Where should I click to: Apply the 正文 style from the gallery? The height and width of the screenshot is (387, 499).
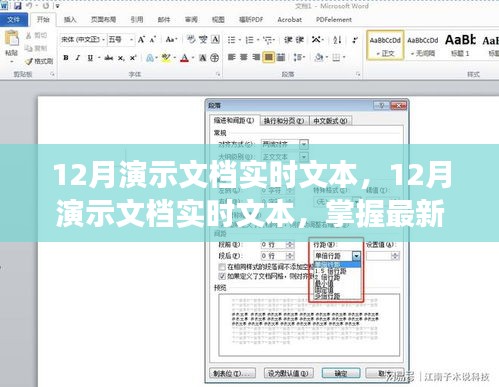[385, 45]
